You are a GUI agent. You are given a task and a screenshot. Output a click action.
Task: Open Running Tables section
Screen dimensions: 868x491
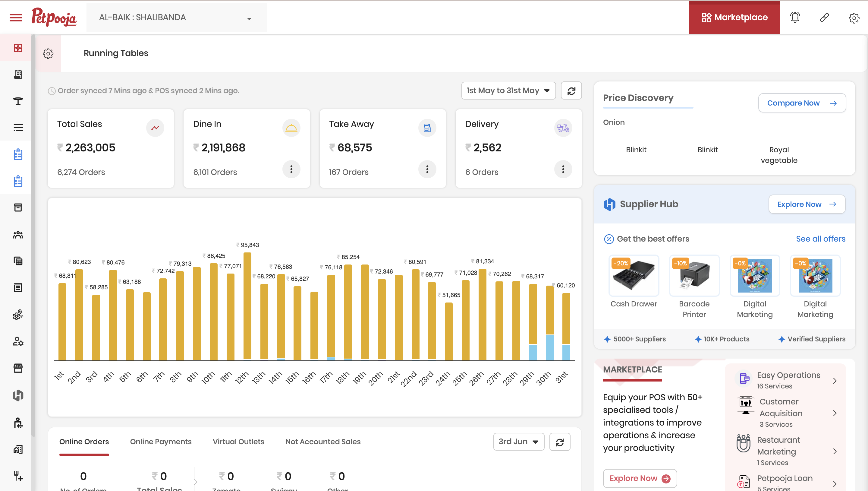(x=116, y=53)
